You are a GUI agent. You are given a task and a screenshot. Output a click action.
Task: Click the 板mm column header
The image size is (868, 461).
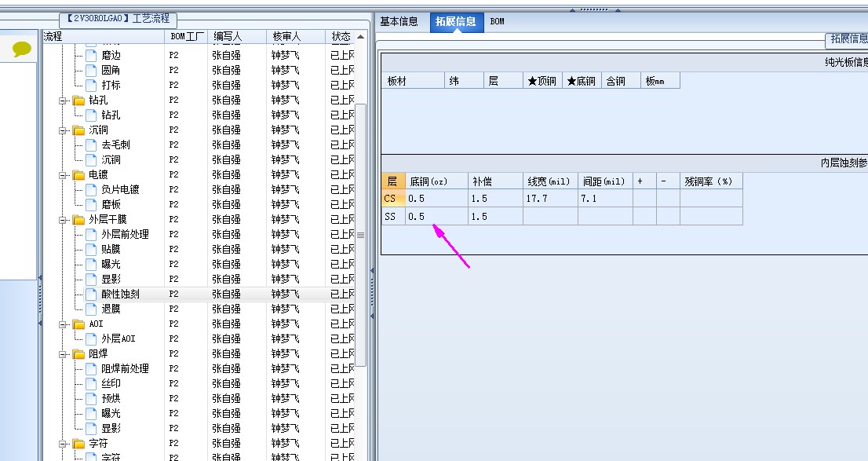pos(660,81)
